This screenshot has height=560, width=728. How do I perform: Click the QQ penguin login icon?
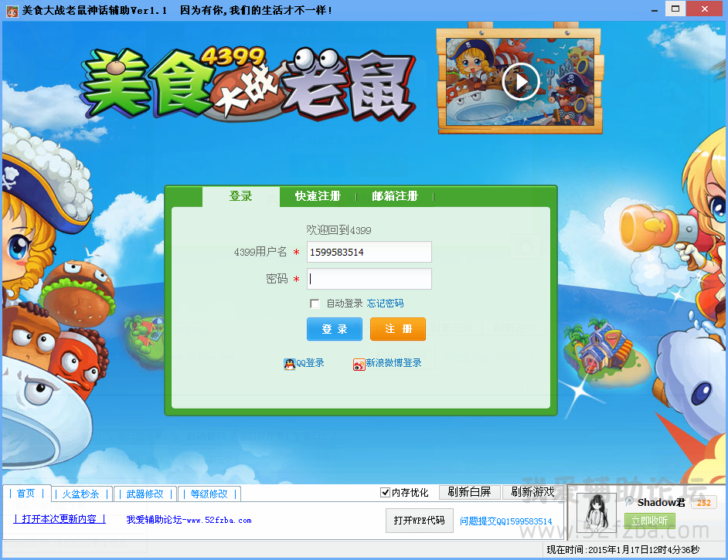(289, 364)
